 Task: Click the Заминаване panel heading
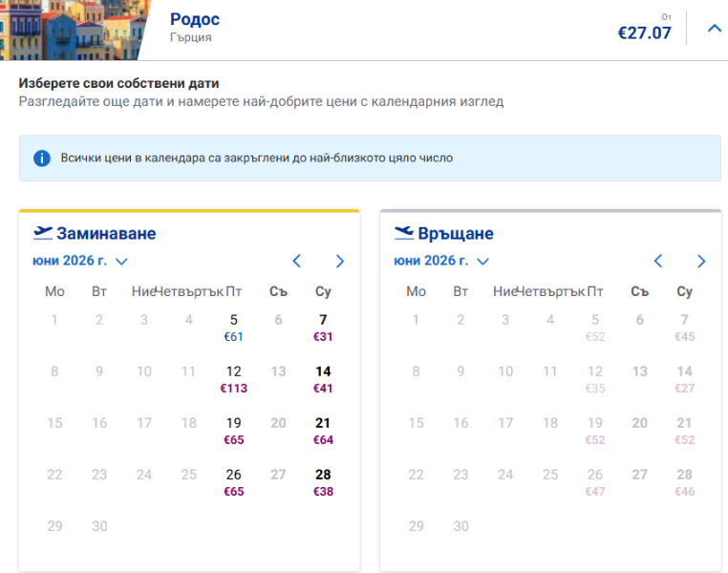[x=106, y=233]
